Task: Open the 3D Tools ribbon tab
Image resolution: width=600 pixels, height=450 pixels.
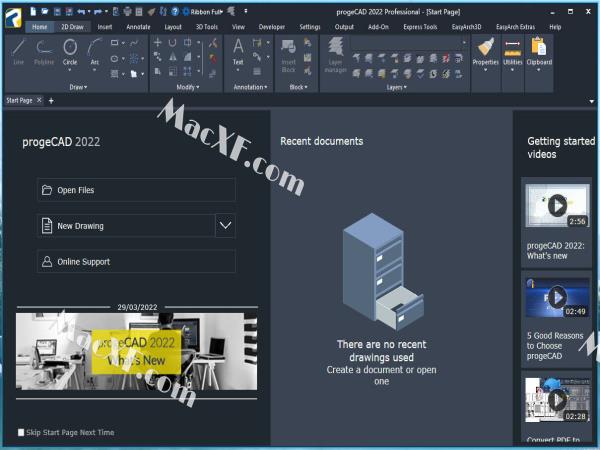Action: 207,27
